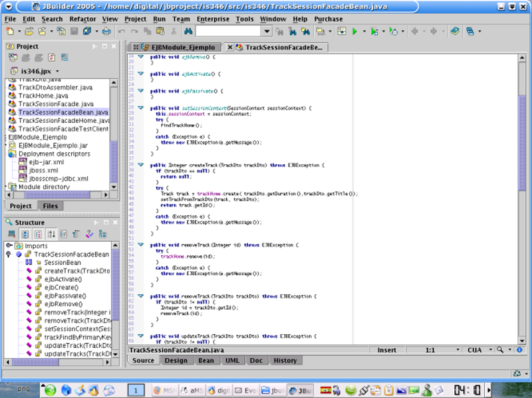Collapse the TrackSessionFacadeBean class node
Image resolution: width=532 pixels, height=398 pixels.
(x=9, y=254)
